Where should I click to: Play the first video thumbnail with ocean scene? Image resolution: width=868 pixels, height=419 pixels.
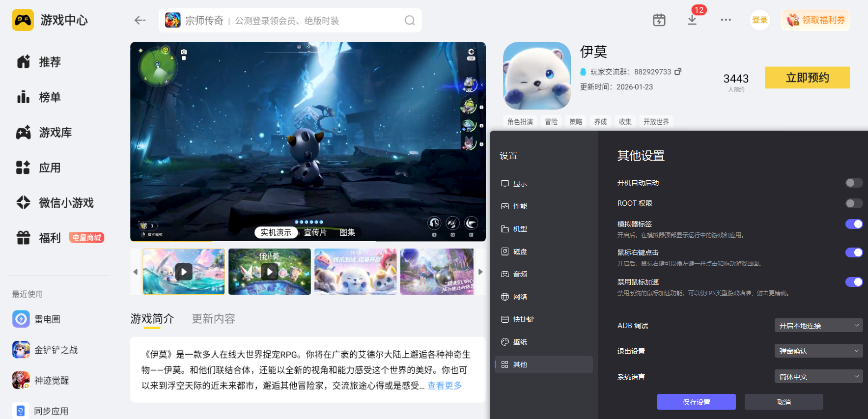[x=184, y=272]
